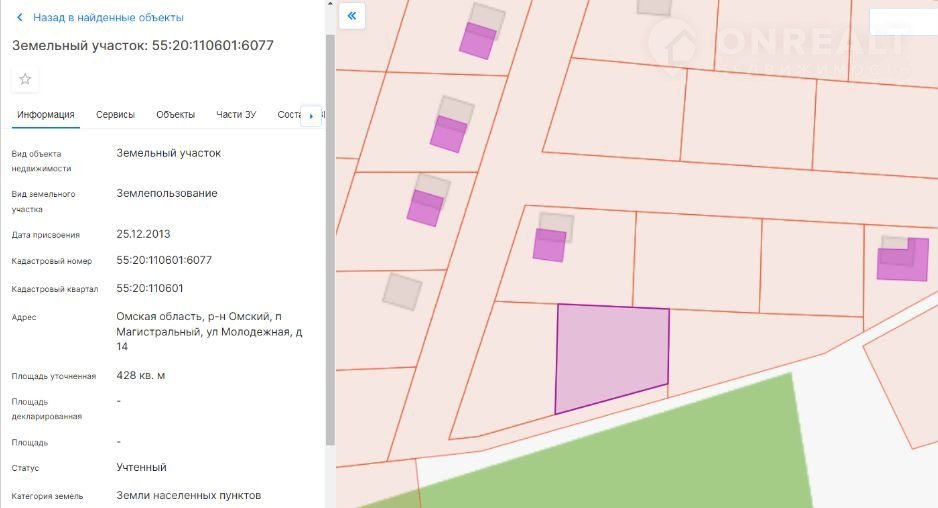
Task: Select the Части ЗУ tab
Action: pos(236,115)
